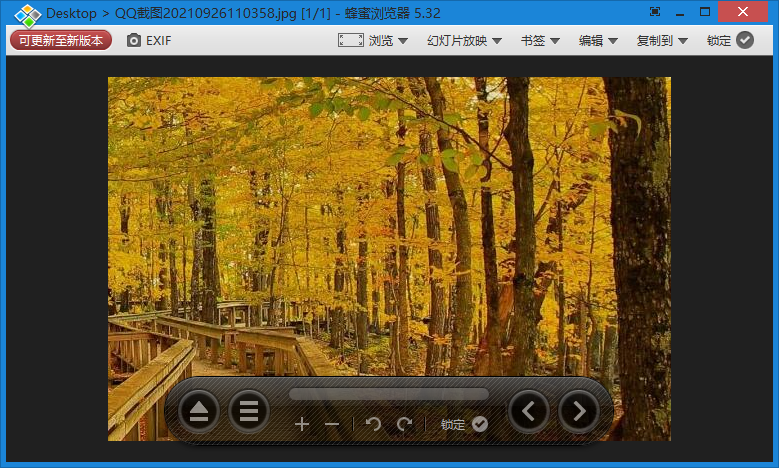Click the camera EXIF icon
The image size is (779, 468).
click(134, 41)
